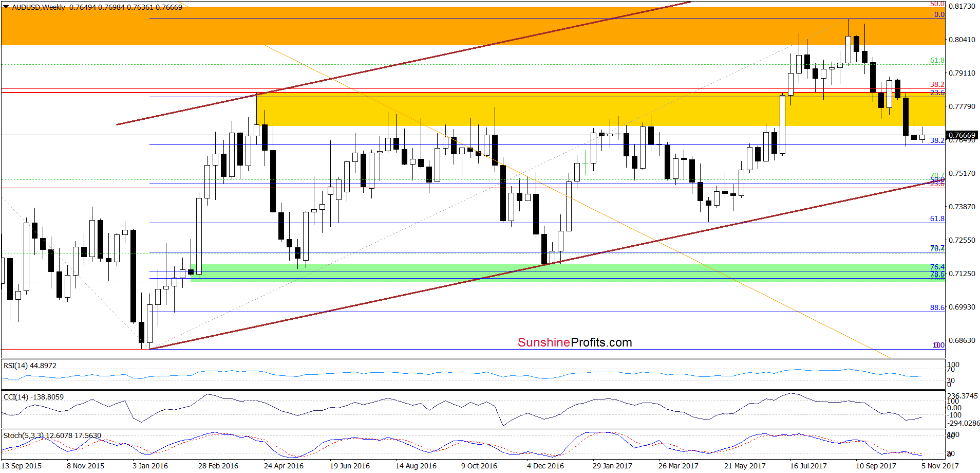Click the blue 61.8 Fibonacci label
Viewport: 980px width, 473px height.
[937, 219]
